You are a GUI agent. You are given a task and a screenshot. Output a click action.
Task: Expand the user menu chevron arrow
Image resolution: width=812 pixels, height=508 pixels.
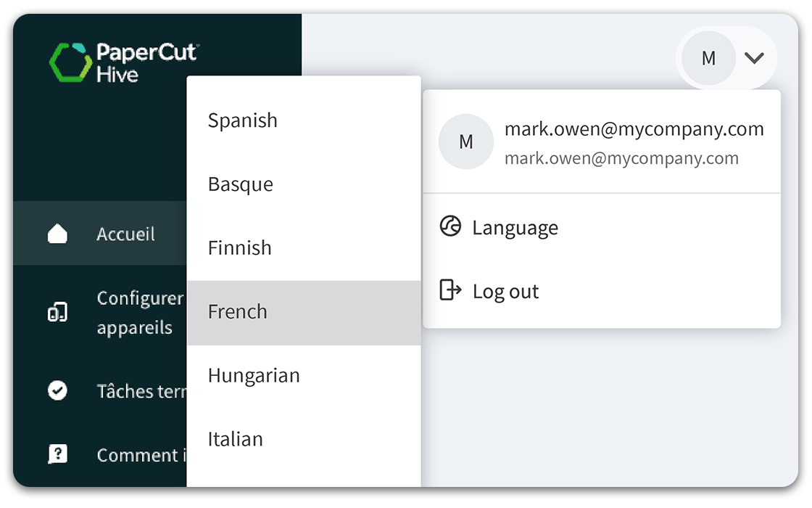754,58
